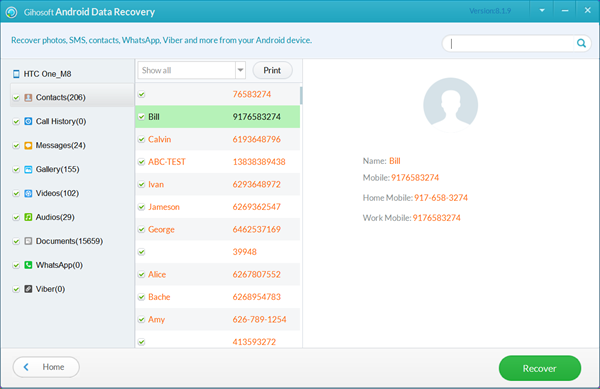This screenshot has width=600, height=389.
Task: Click the WhatsApp phone icon
Action: pos(28,265)
